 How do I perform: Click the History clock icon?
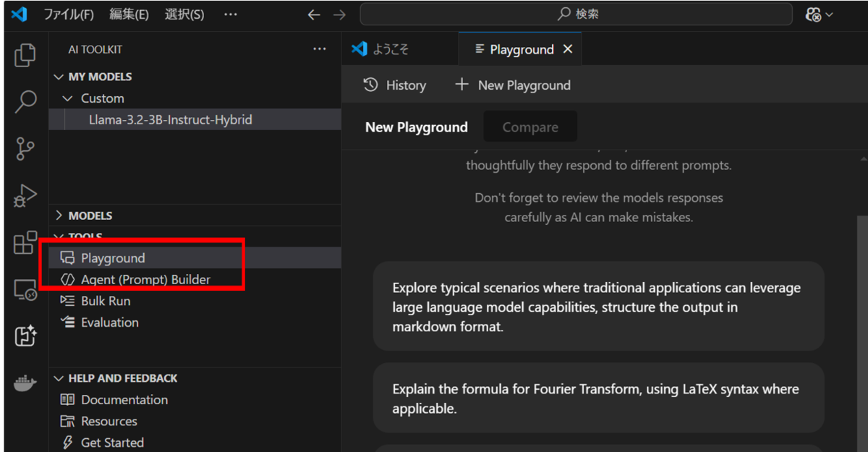(x=371, y=85)
